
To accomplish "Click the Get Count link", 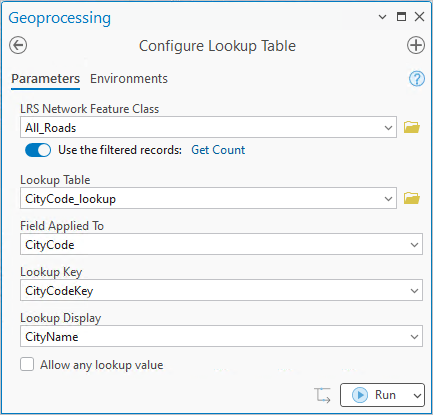I will [x=218, y=150].
